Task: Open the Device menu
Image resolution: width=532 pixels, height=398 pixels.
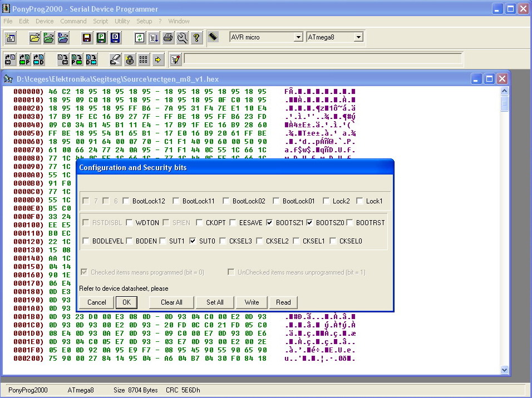Action: point(45,21)
